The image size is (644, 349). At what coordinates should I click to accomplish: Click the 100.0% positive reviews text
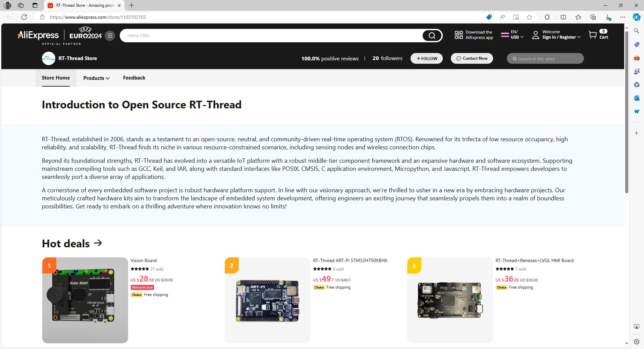(x=330, y=58)
